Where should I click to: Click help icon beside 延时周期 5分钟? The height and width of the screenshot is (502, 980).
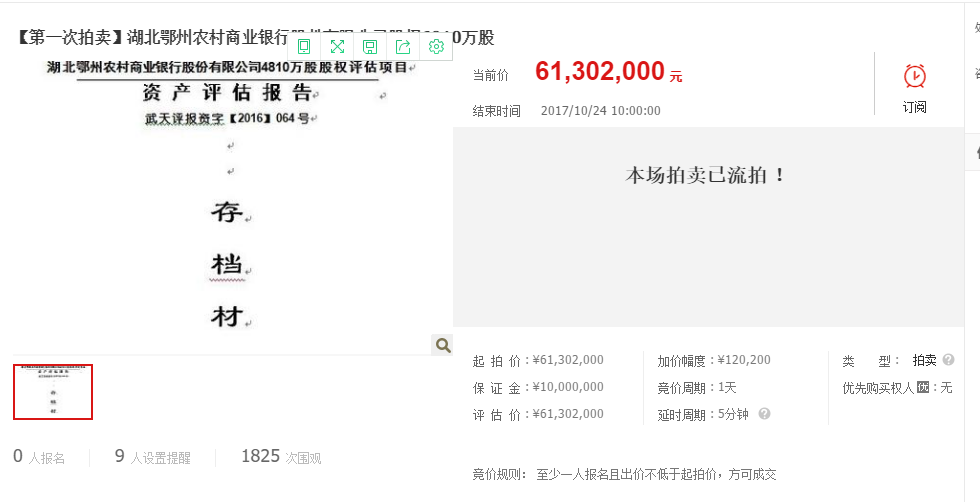[x=764, y=414]
